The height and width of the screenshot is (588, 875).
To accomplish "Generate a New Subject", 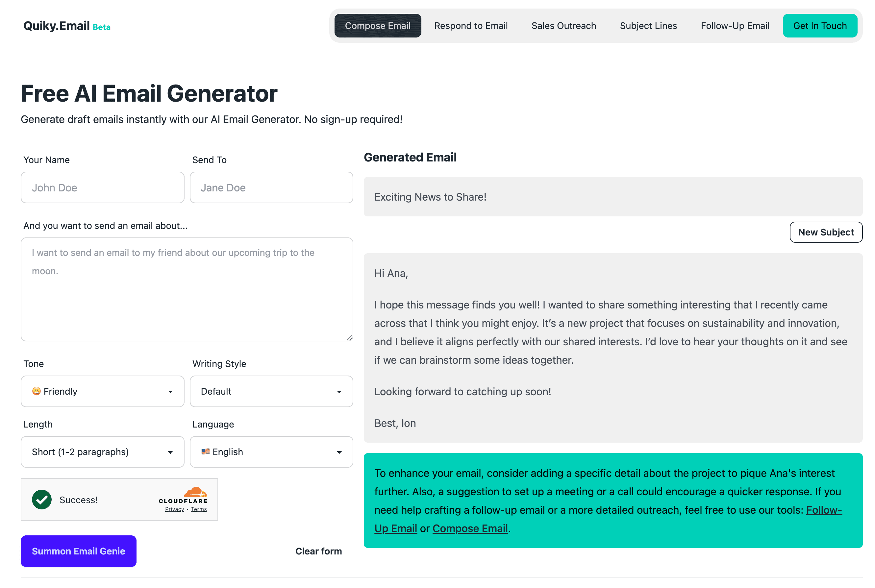I will pyautogui.click(x=825, y=232).
